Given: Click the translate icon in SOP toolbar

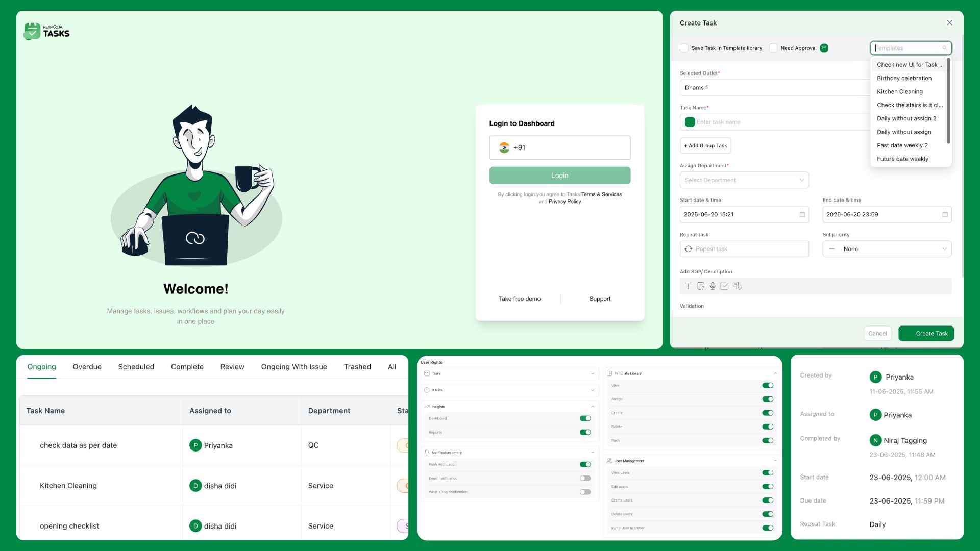Looking at the screenshot, I should [737, 286].
